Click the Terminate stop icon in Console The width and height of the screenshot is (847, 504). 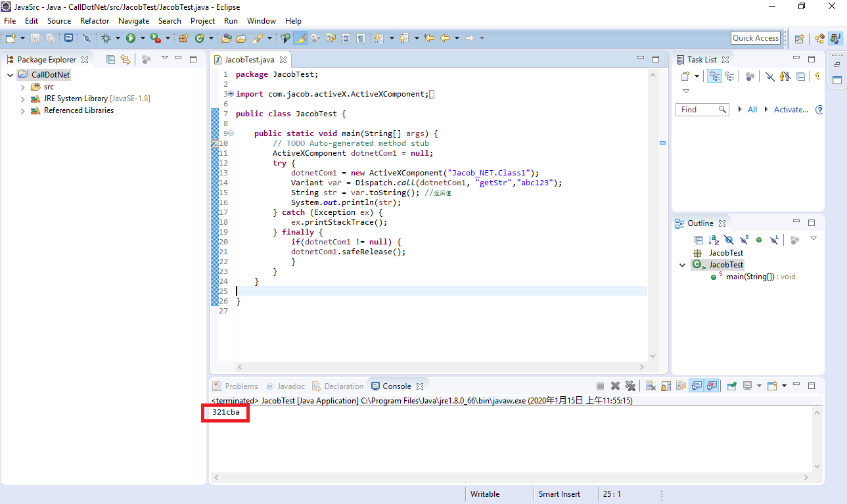(601, 386)
